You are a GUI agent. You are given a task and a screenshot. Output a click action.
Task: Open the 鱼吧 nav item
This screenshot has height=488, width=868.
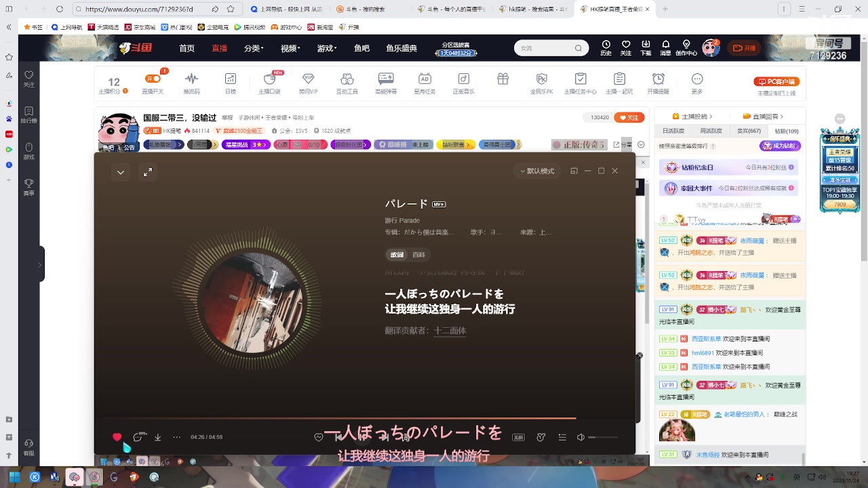pos(361,48)
